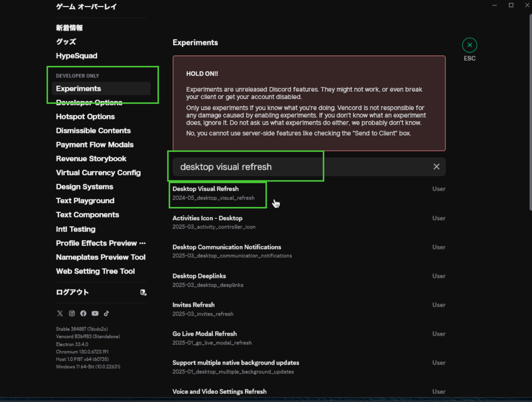
Task: Expand the Activities Icon - Desktop experiment
Action: (309, 222)
